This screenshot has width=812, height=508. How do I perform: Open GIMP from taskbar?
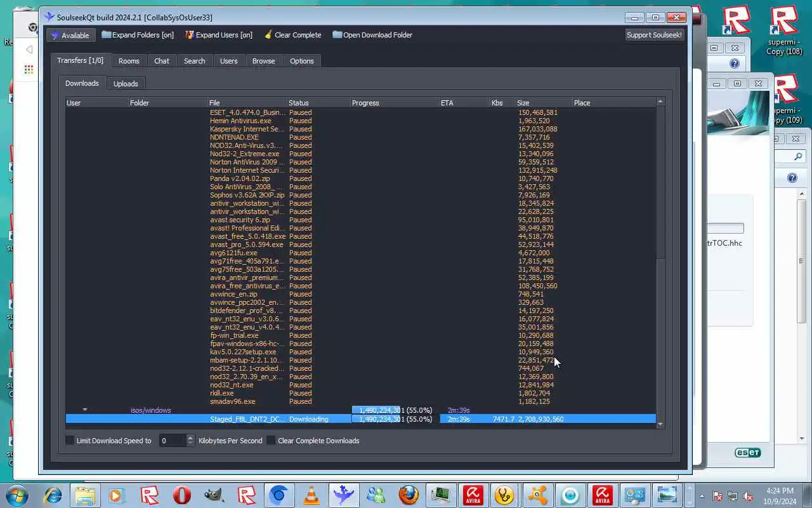tap(214, 495)
